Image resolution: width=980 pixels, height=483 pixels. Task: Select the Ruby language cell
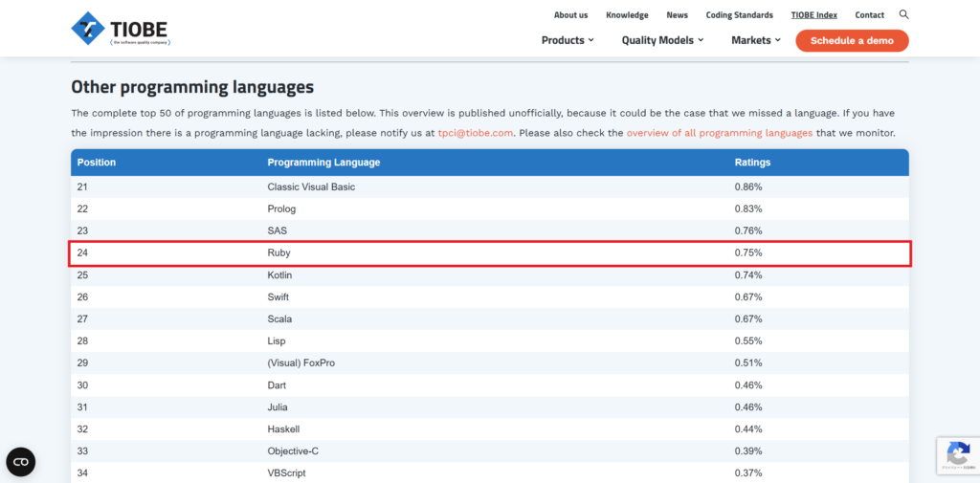pos(278,253)
